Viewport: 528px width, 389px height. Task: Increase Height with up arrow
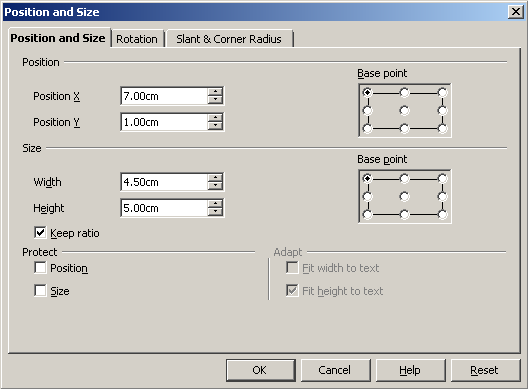pyautogui.click(x=215, y=204)
